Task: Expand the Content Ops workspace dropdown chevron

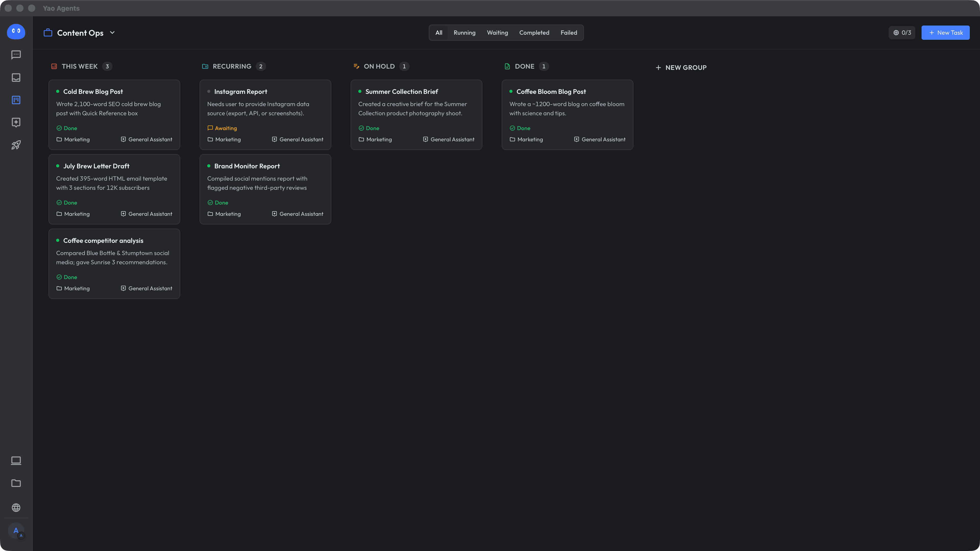Action: (x=112, y=33)
